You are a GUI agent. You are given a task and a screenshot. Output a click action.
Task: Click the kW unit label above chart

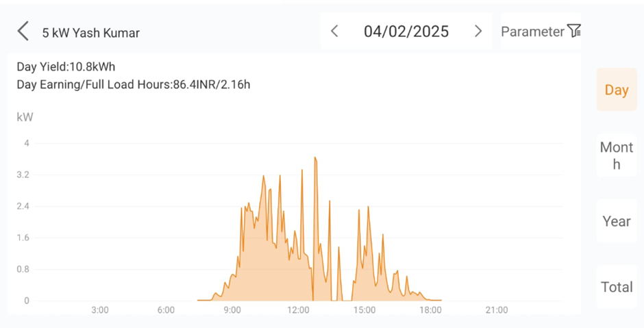tap(25, 117)
